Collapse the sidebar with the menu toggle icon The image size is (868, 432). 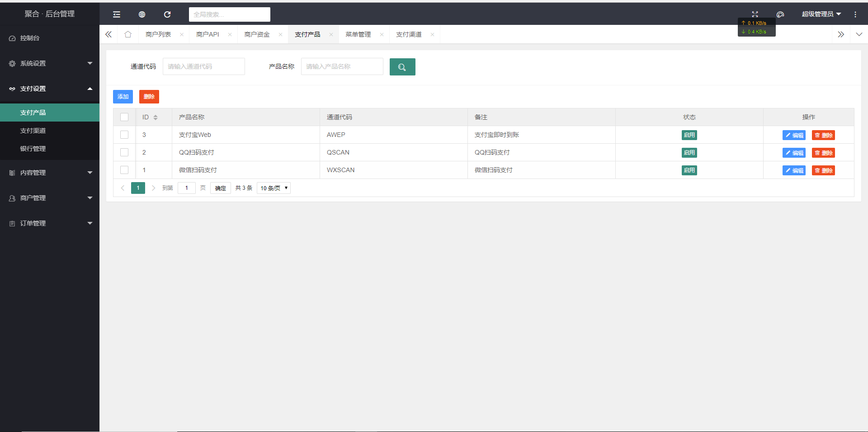coord(117,14)
